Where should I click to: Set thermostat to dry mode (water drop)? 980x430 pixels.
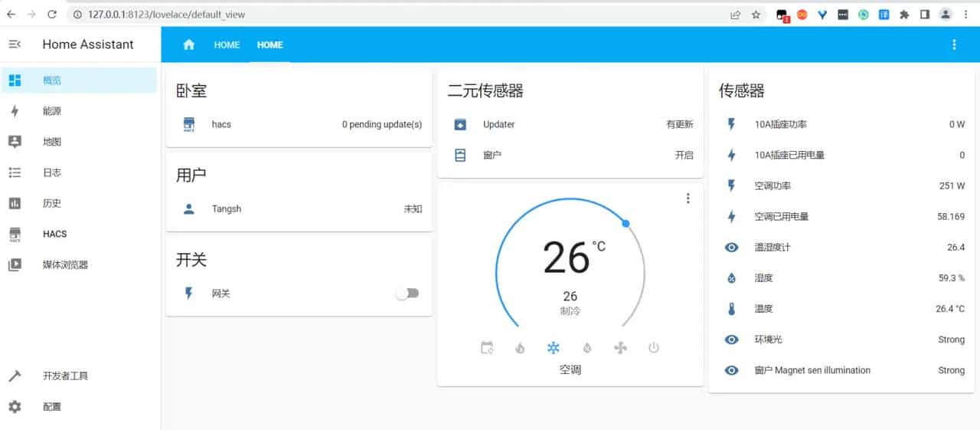pos(586,347)
